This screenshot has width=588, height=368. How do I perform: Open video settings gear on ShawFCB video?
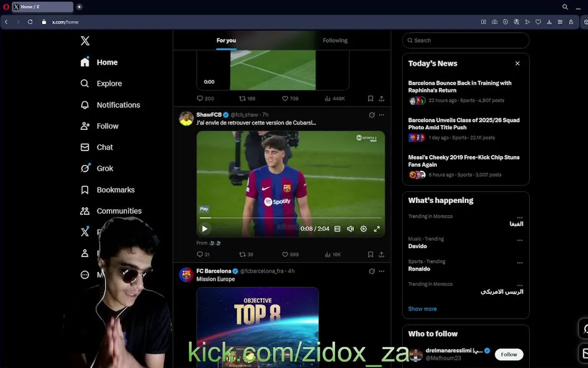(x=363, y=228)
